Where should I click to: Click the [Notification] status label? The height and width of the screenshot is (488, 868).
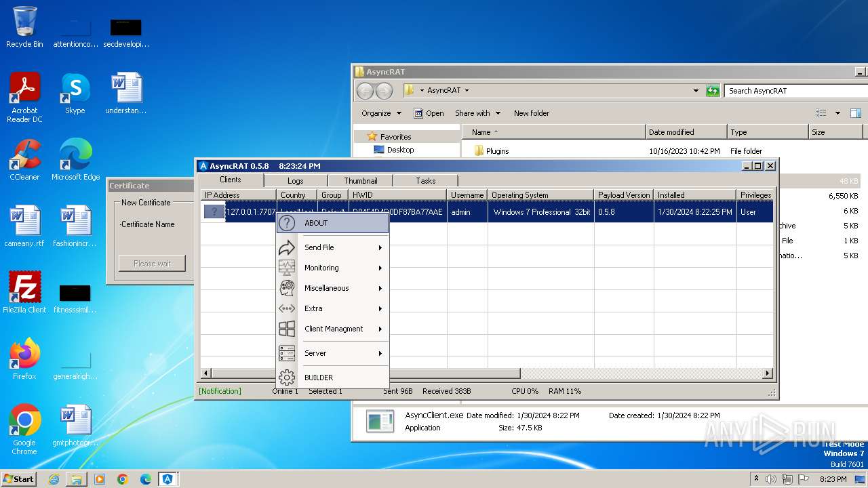[220, 391]
